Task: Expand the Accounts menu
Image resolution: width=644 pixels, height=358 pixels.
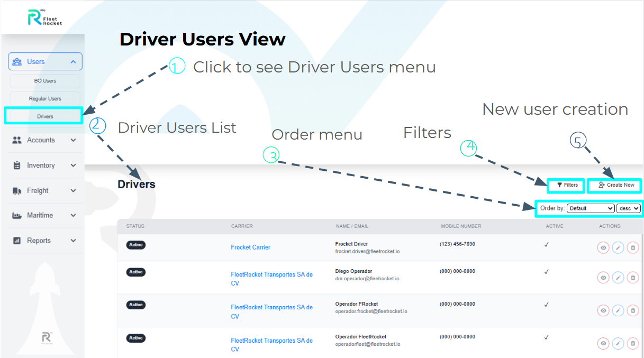Action: (74, 140)
